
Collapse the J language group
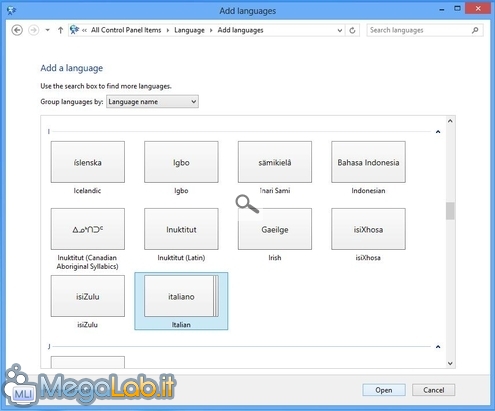tap(438, 347)
